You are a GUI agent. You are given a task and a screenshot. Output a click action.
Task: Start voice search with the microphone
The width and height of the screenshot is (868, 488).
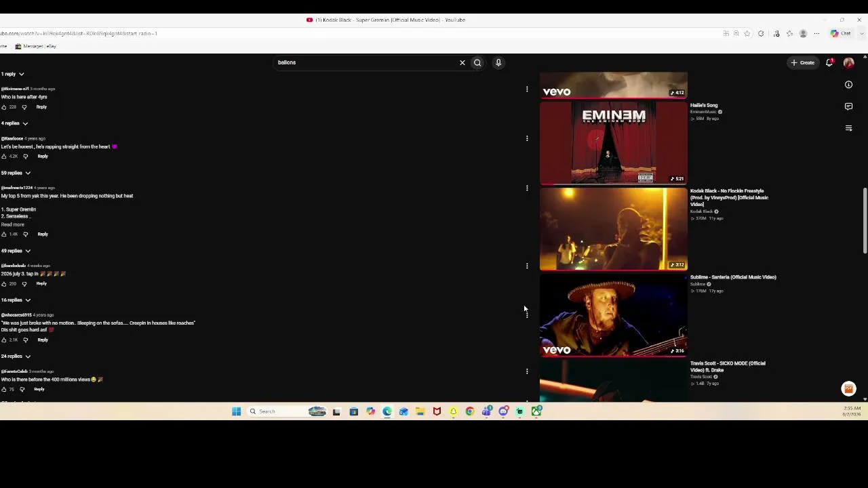(498, 62)
